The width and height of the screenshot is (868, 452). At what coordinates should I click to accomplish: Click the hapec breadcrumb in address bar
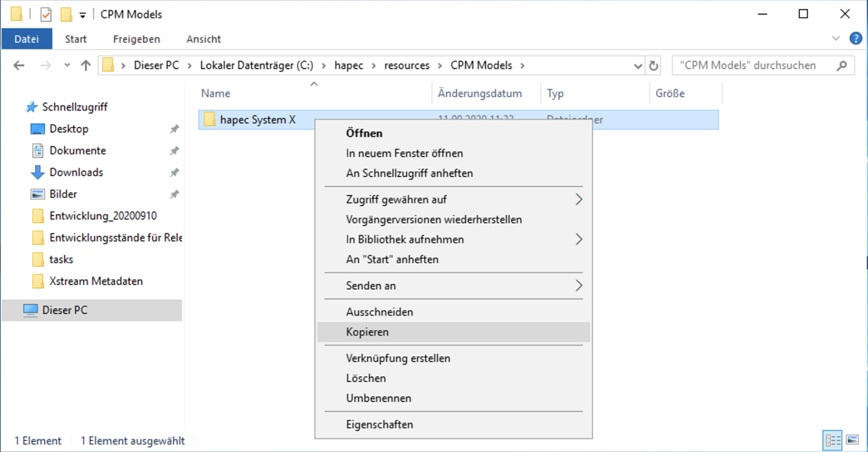coord(348,65)
